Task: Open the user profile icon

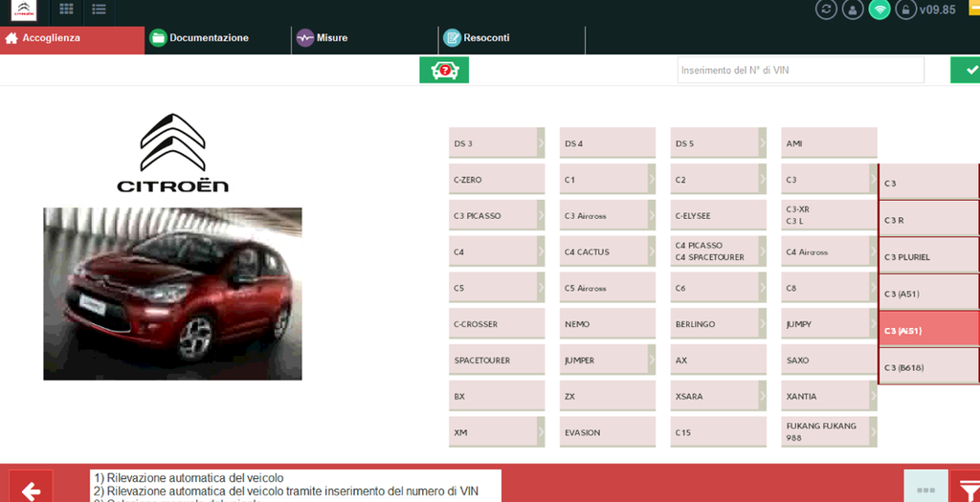Action: point(853,10)
